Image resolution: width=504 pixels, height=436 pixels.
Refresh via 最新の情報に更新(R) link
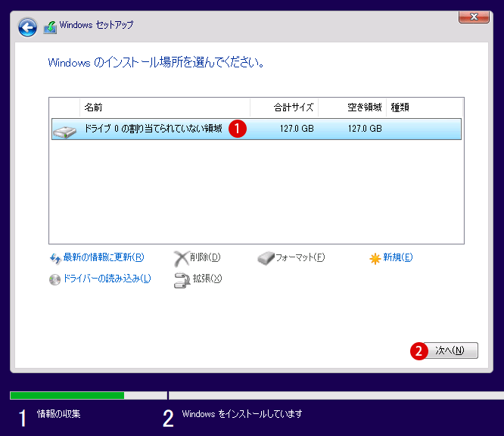pyautogui.click(x=104, y=257)
